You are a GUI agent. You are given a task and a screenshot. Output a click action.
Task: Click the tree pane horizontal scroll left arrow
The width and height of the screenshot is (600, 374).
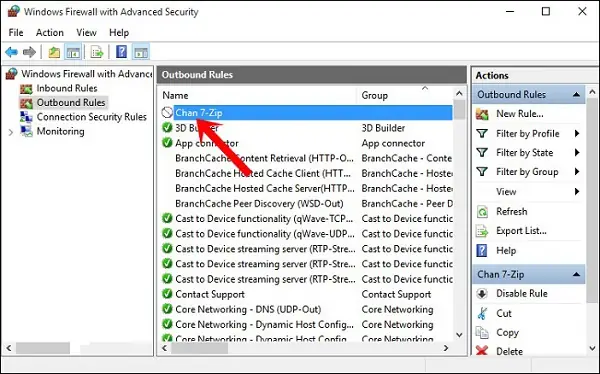coord(9,348)
